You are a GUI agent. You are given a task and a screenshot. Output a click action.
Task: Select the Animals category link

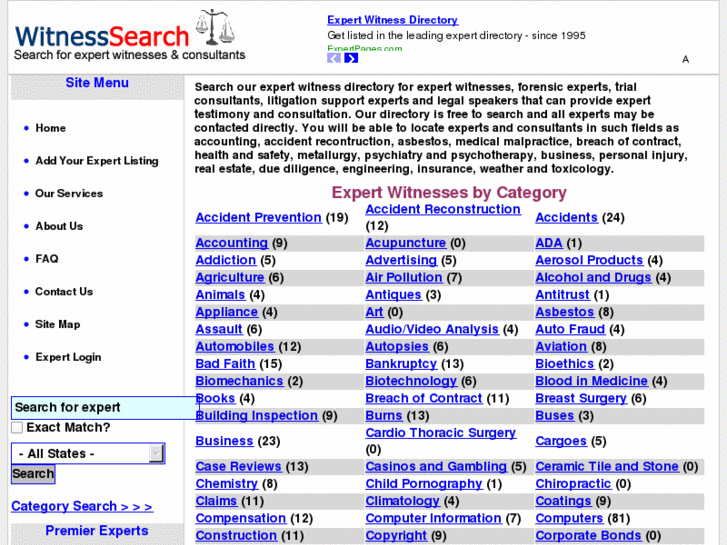[220, 295]
